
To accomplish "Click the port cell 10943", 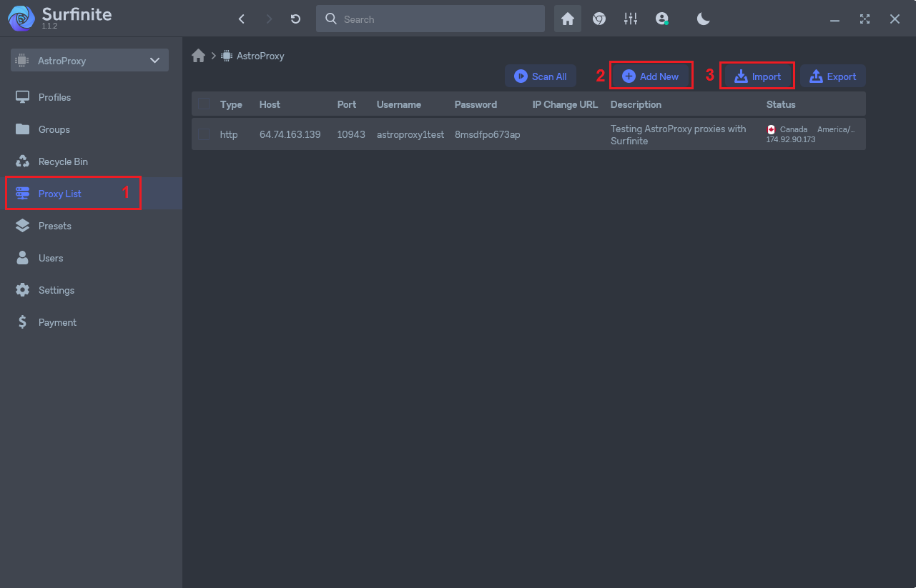I will pyautogui.click(x=351, y=134).
